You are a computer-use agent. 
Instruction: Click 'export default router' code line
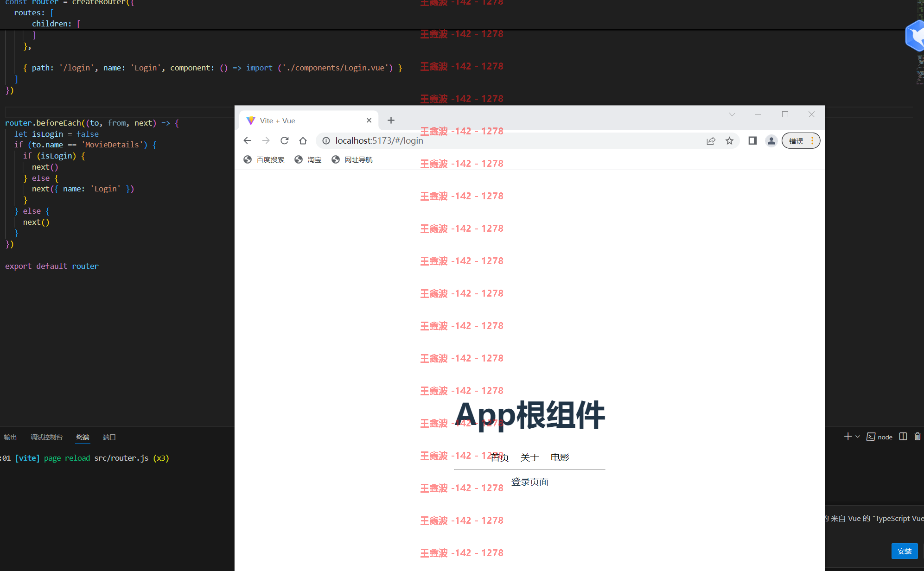[x=52, y=266]
